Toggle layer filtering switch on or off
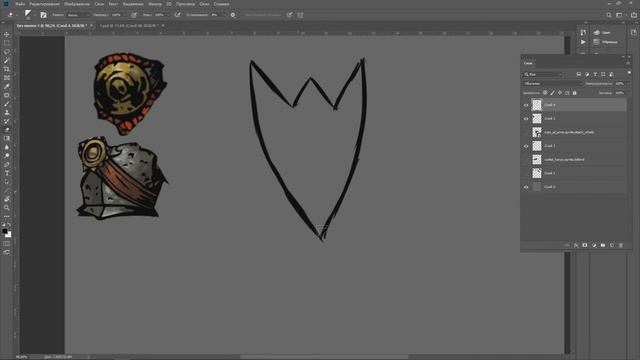This screenshot has width=640, height=360. (x=629, y=72)
